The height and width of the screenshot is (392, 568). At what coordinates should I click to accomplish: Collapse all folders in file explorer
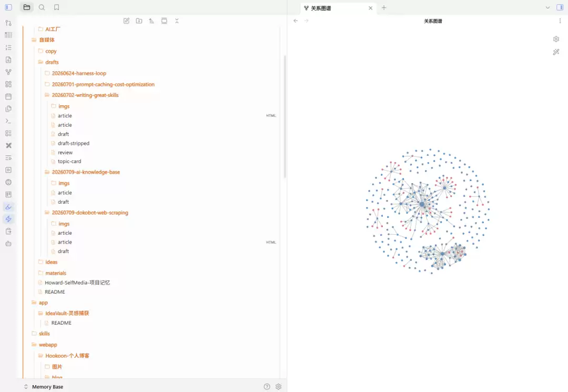pos(177,21)
